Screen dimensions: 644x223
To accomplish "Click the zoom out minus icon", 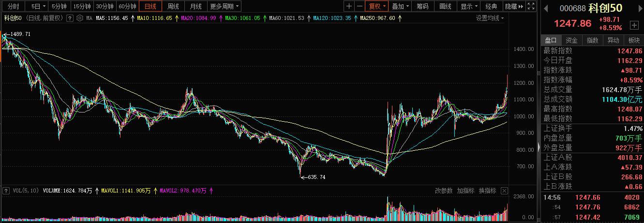I will [359, 6].
